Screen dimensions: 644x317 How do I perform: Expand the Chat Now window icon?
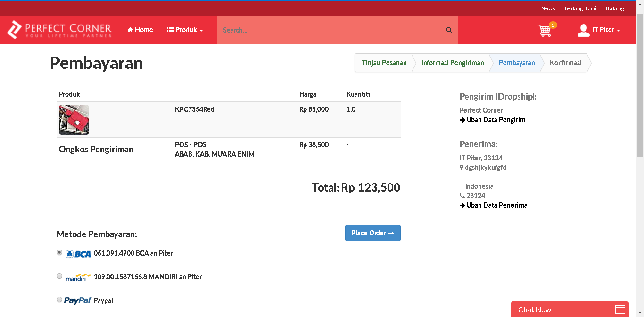pos(620,310)
